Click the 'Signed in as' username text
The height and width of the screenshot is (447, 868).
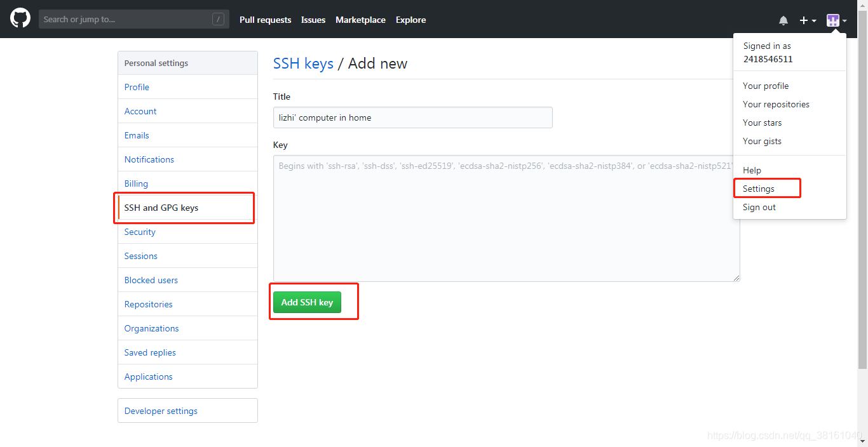pyautogui.click(x=768, y=59)
